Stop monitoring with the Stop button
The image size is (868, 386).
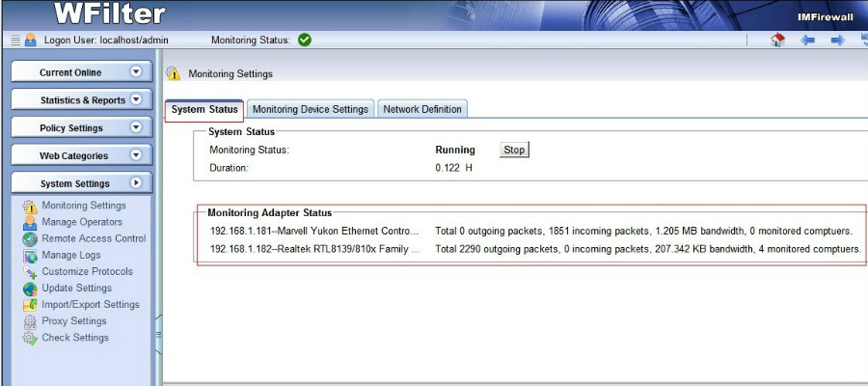[x=514, y=151]
